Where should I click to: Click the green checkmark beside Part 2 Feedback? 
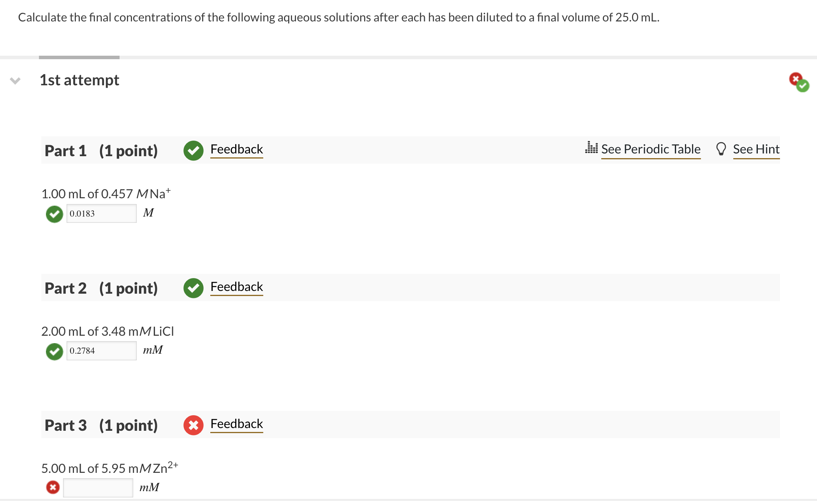194,288
